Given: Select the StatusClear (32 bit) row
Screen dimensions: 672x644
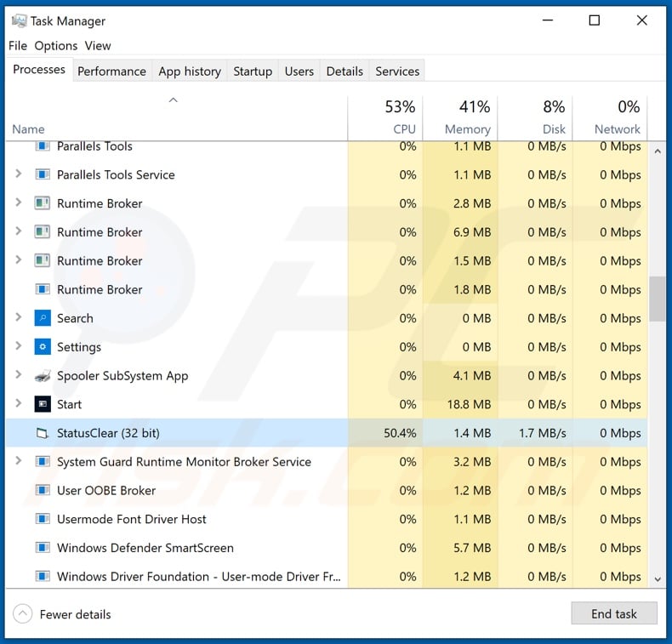Looking at the screenshot, I should (327, 433).
